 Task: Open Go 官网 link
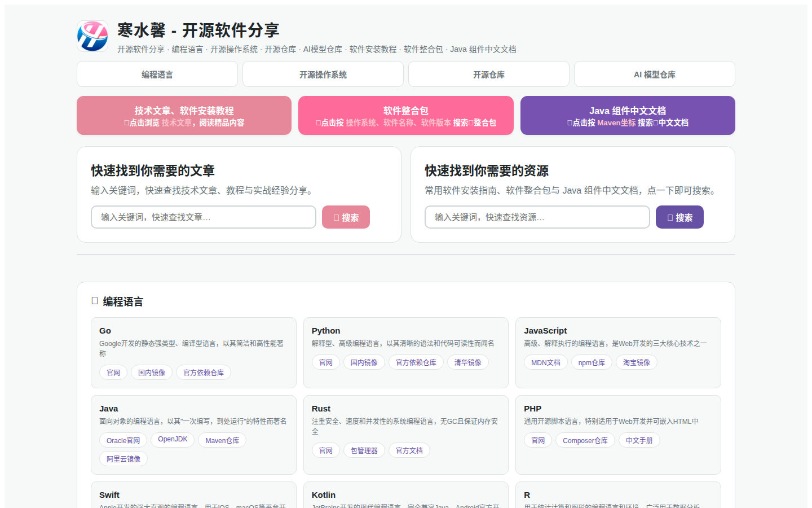click(113, 373)
